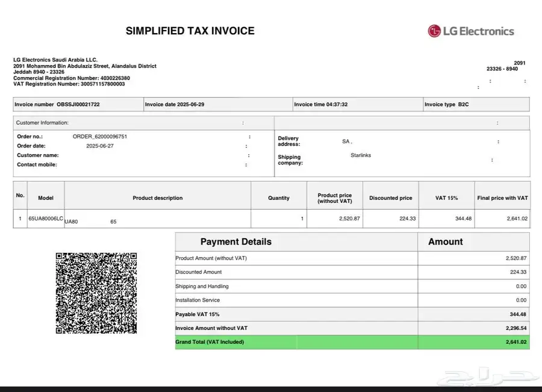
Task: Click Product price (without VAT) column header
Action: 335,198
